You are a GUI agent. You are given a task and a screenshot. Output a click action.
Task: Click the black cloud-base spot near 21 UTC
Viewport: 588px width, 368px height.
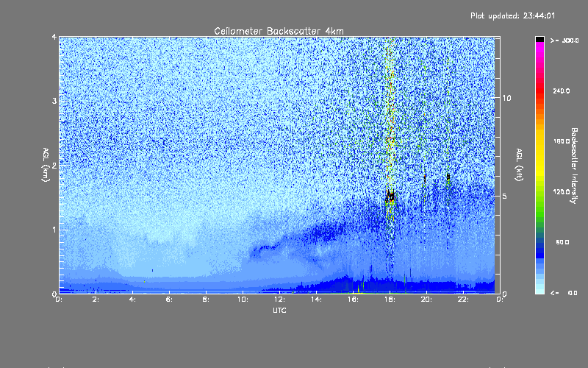point(448,177)
